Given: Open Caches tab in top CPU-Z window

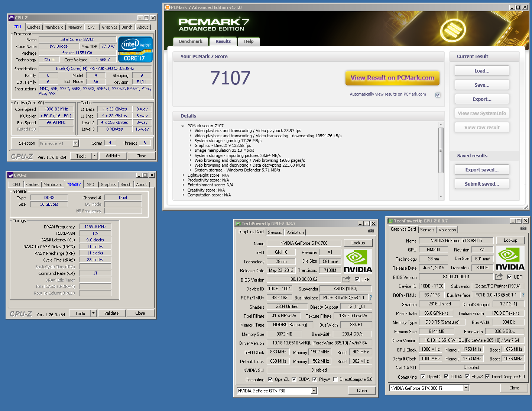Looking at the screenshot, I should click(34, 27).
